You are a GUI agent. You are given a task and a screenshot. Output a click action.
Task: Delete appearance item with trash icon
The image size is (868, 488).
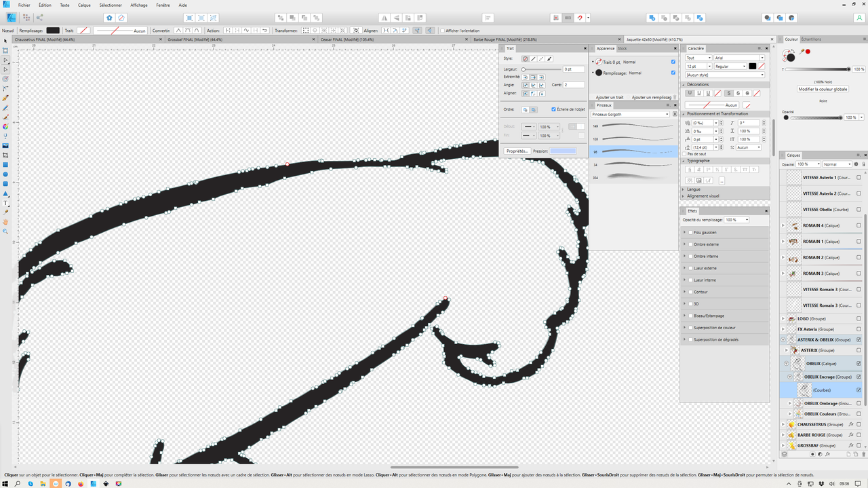(675, 97)
